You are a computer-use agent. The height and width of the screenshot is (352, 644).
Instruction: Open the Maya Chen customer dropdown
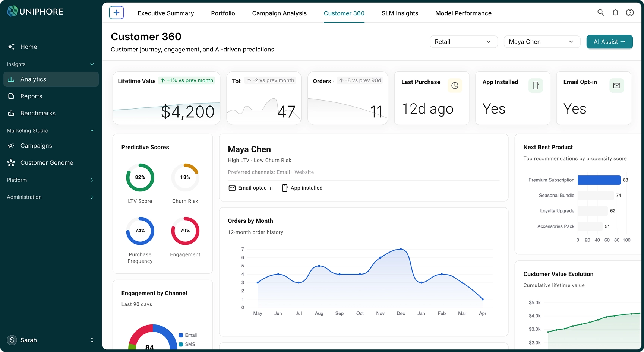(542, 42)
